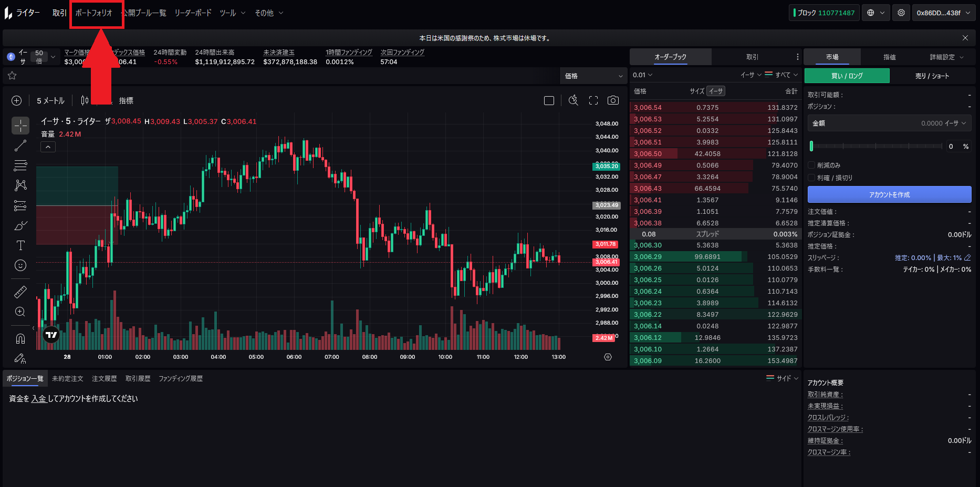Click the magnet mode icon
Viewport: 980px width, 487px height.
[20, 338]
